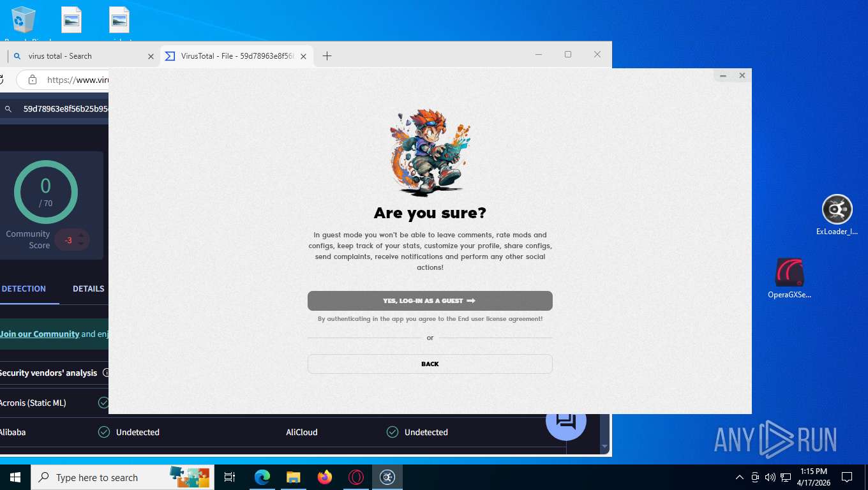Click the VirusTotal hash search field

tap(66, 109)
